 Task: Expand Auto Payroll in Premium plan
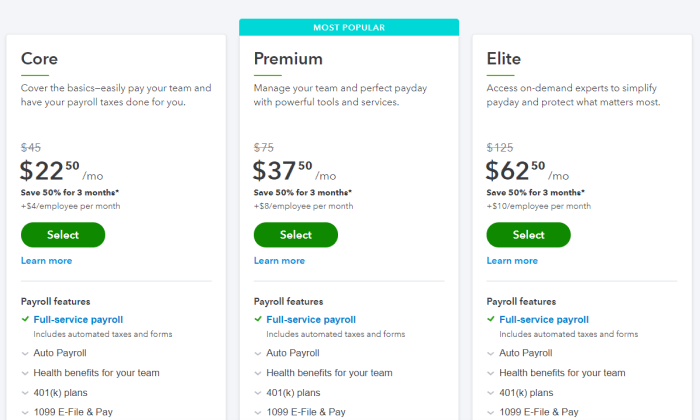[x=287, y=353]
